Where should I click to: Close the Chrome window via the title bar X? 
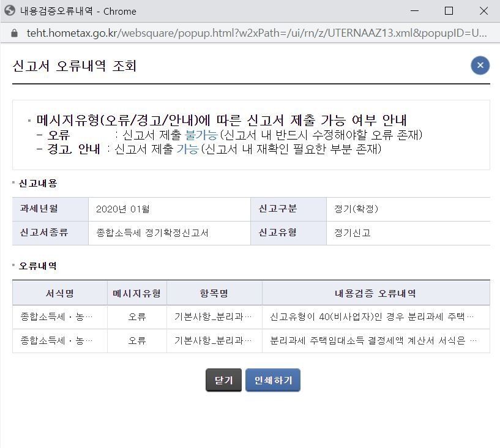click(x=483, y=11)
